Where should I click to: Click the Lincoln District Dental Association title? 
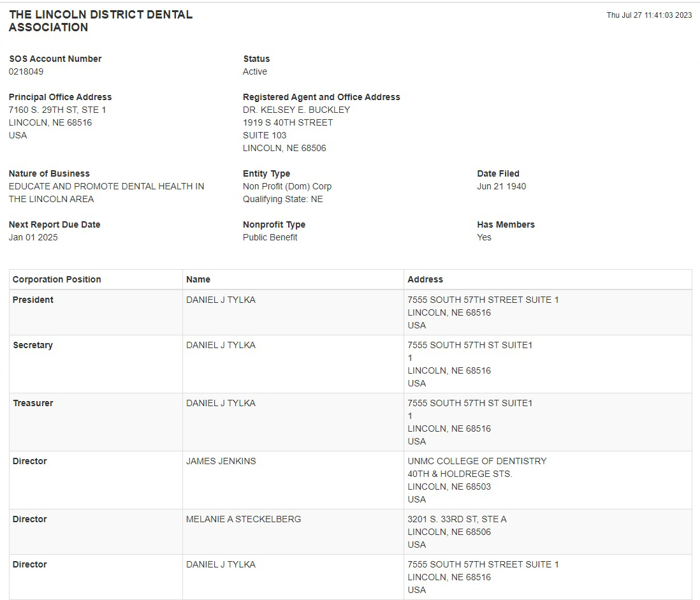tap(101, 21)
